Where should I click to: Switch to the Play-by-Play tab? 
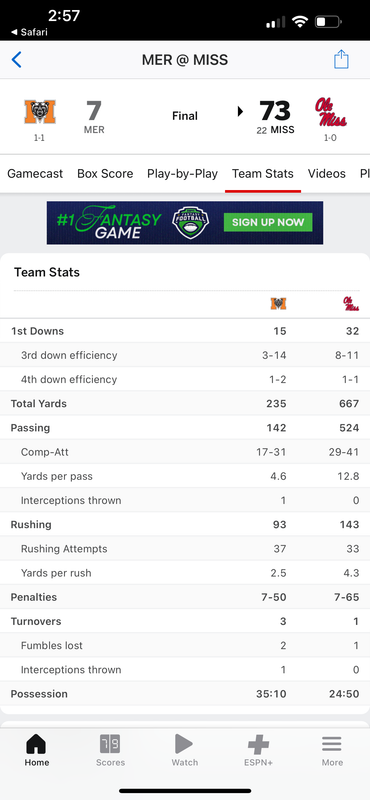point(182,173)
